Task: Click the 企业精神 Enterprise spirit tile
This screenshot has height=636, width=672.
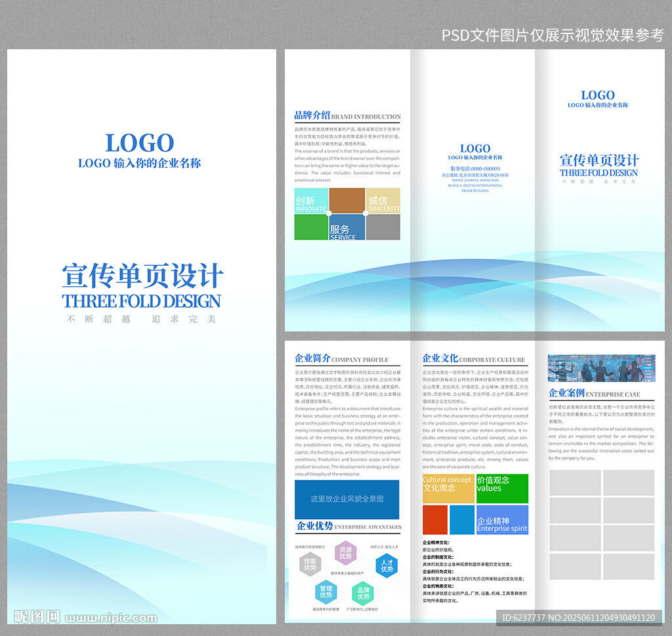Action: pos(502,520)
